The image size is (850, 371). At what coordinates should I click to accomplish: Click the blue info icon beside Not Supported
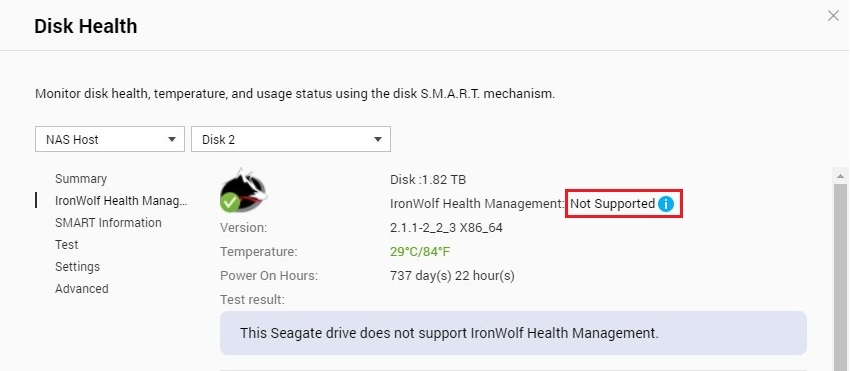click(x=666, y=204)
